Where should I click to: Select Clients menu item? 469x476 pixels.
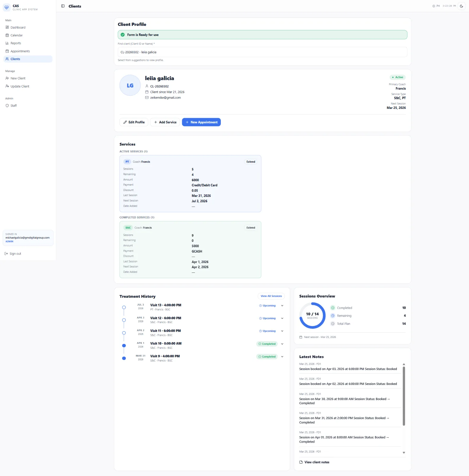pos(28,59)
